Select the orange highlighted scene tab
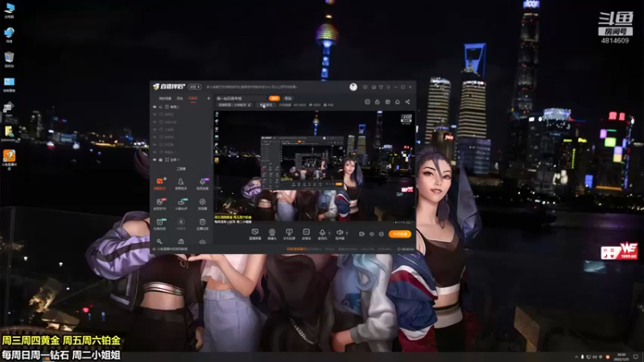Screen dimensions: 644x362 point(192,98)
